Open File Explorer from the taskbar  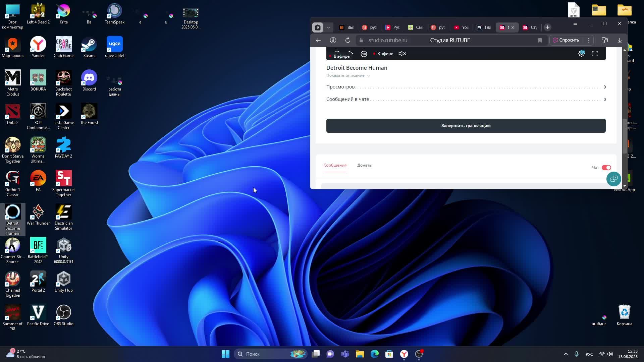point(360,354)
